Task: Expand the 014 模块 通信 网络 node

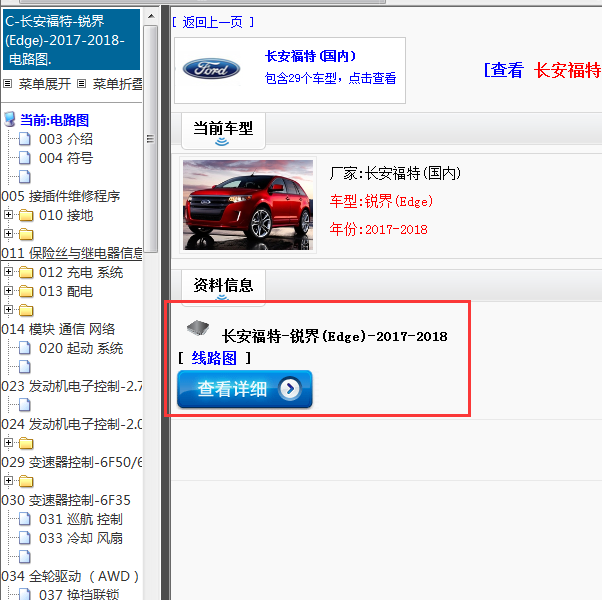Action: point(8,309)
